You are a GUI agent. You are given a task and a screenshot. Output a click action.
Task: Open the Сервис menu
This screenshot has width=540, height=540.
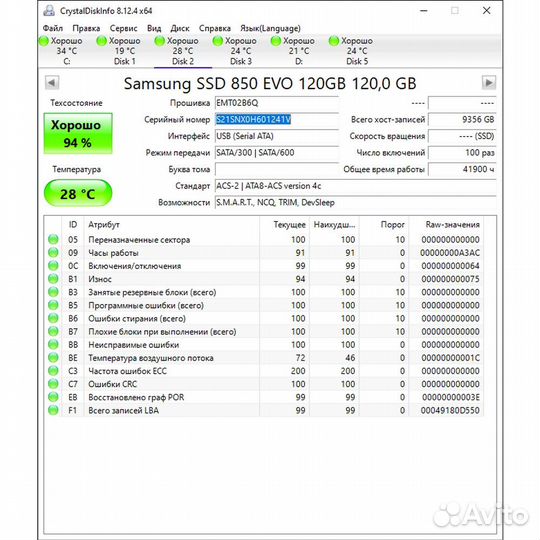tap(123, 28)
